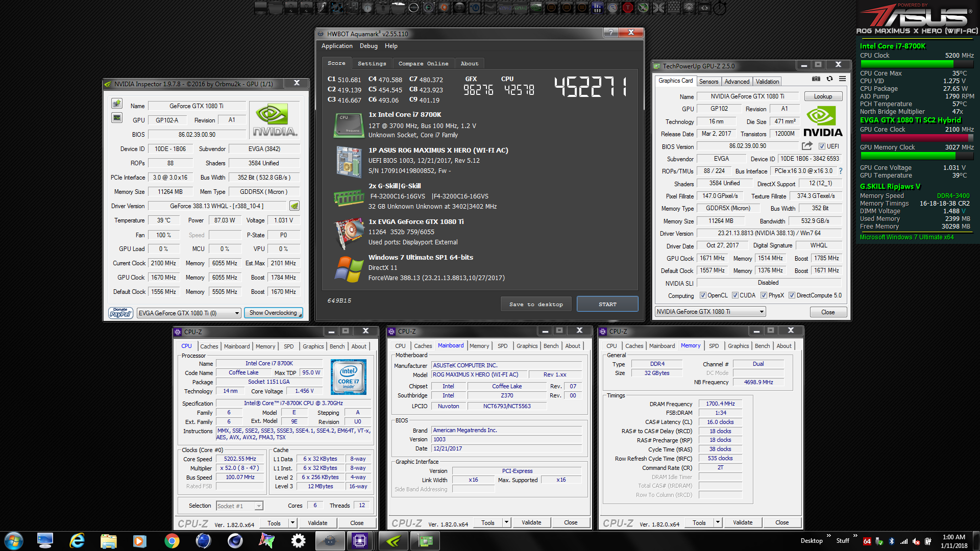Click PayPal Donate button in NVIDIA Inspector
Viewport: 980px width, 551px height.
pos(120,313)
